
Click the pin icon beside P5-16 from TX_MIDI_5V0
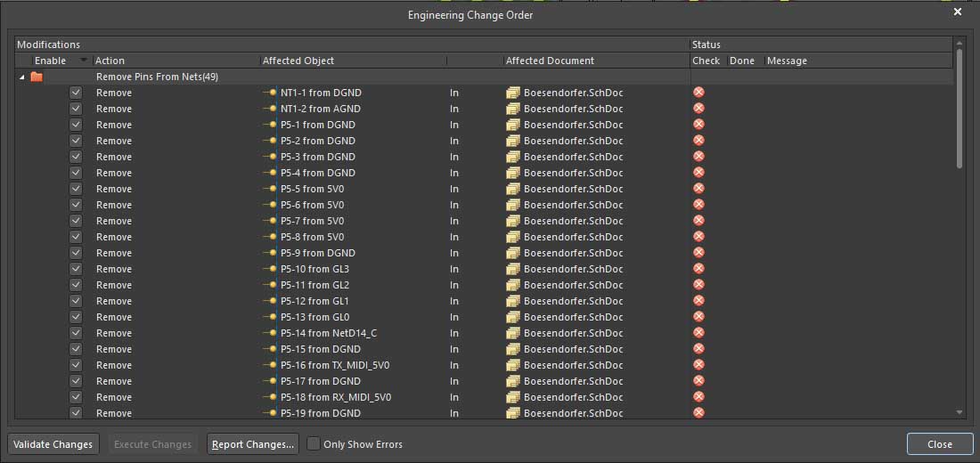click(271, 365)
